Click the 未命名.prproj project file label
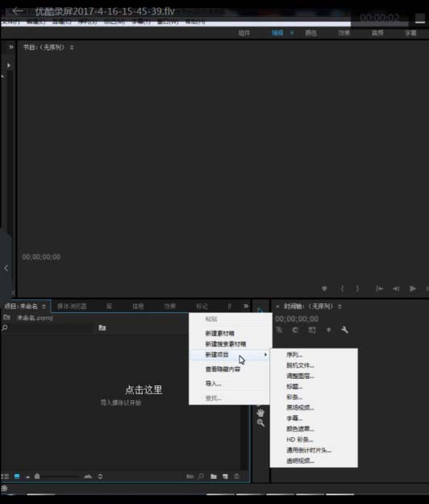This screenshot has height=504, width=429. click(x=35, y=318)
